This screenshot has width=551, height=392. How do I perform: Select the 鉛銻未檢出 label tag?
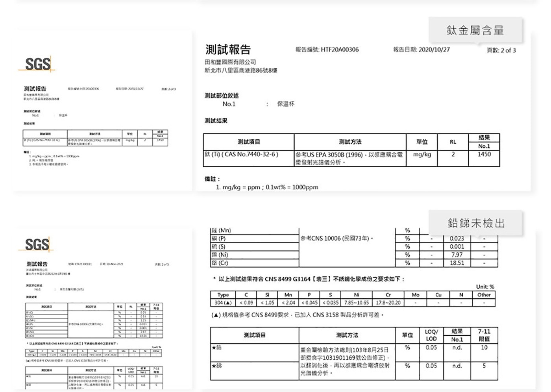(x=475, y=223)
